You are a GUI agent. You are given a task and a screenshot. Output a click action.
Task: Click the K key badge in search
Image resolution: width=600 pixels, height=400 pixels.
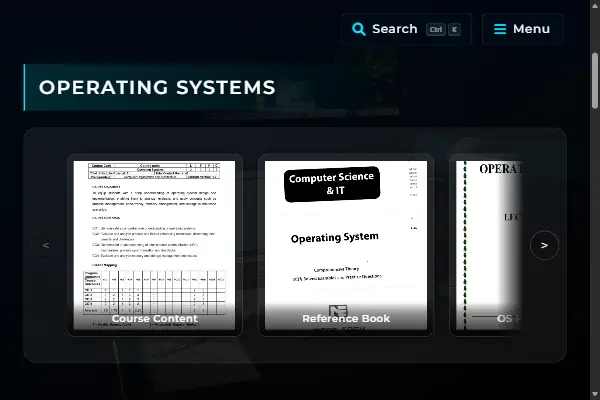click(x=454, y=29)
